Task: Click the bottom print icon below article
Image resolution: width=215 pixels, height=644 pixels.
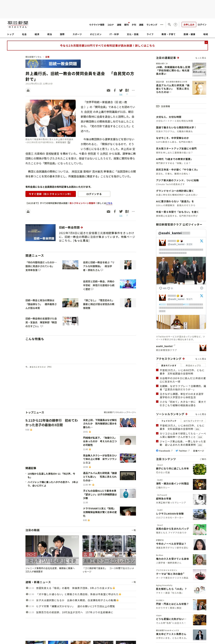Action: coord(28,211)
